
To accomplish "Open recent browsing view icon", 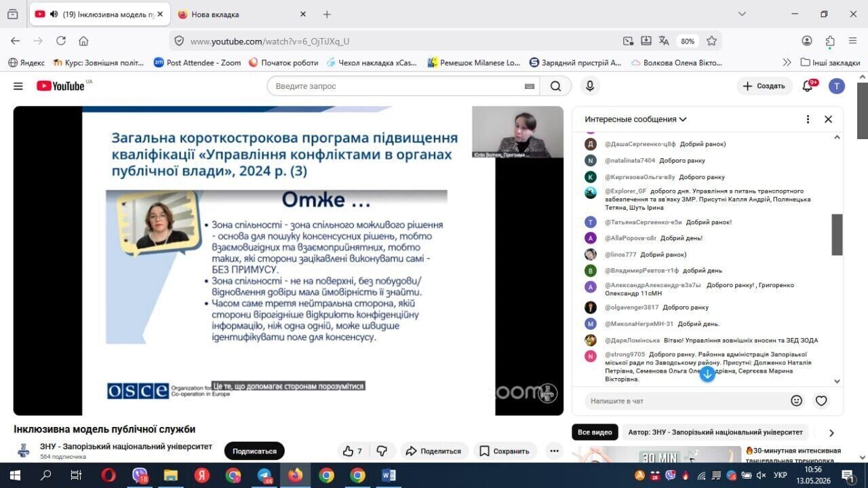I will [13, 14].
